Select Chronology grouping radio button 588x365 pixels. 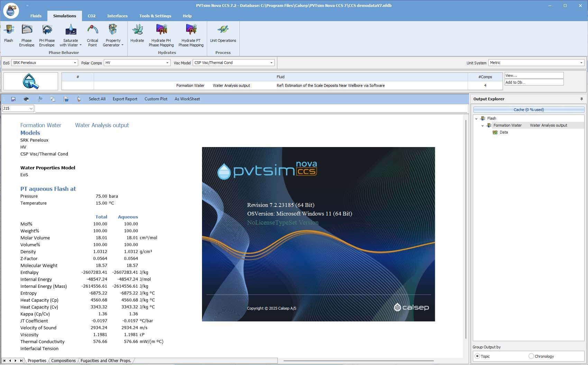click(x=531, y=356)
